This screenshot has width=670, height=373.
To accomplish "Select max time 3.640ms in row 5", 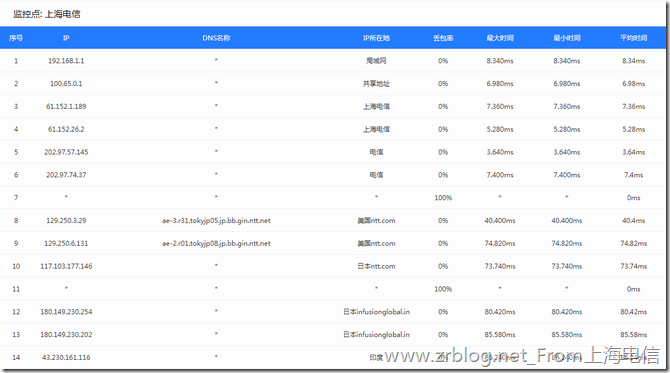I will [x=500, y=152].
